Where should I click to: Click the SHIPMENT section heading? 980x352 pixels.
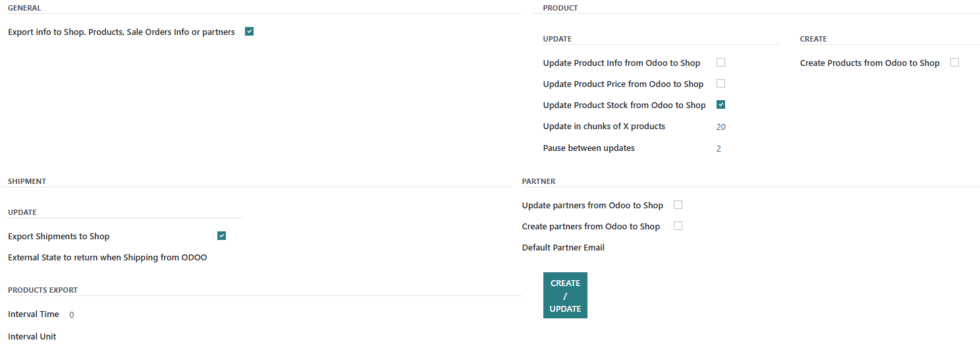pyautogui.click(x=27, y=181)
